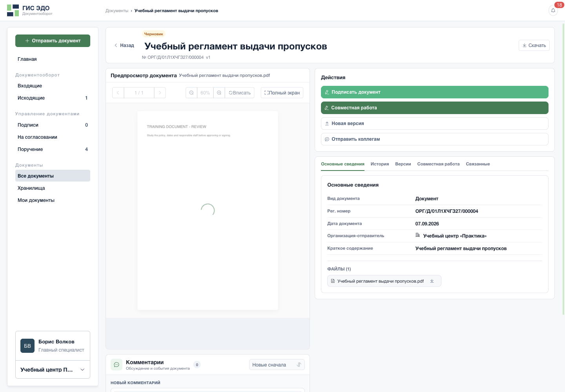Click the date value 07.09.2026

tap(427, 223)
